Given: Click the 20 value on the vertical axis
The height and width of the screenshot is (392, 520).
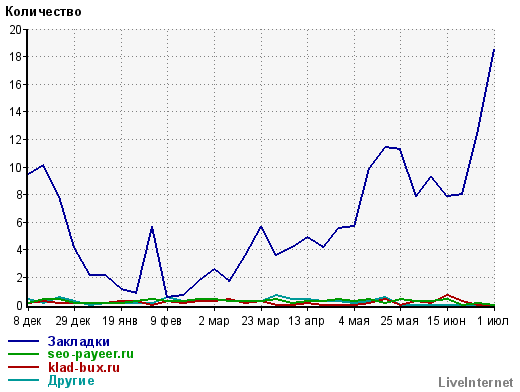Looking at the screenshot, I should 15,30.
